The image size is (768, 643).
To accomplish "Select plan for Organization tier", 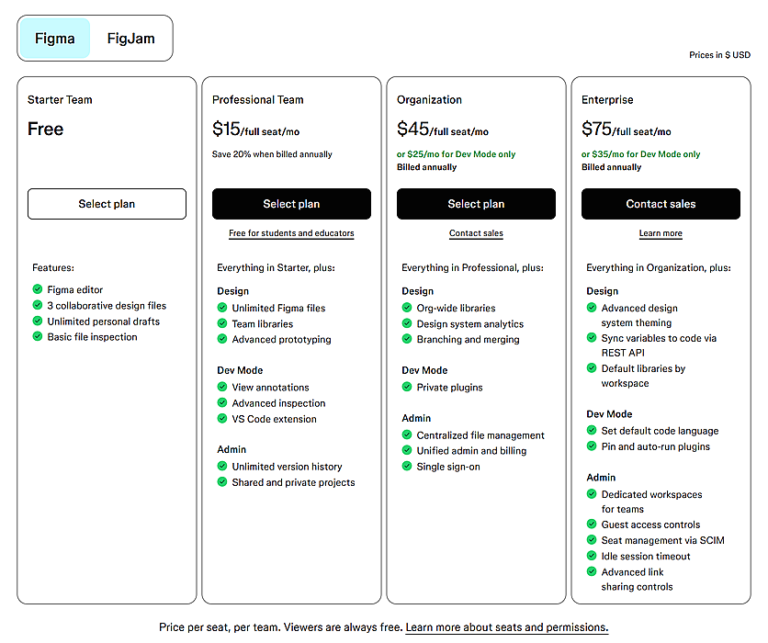I will click(476, 204).
